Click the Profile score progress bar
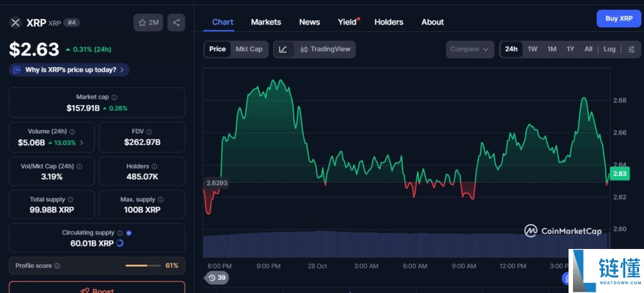 pyautogui.click(x=143, y=265)
